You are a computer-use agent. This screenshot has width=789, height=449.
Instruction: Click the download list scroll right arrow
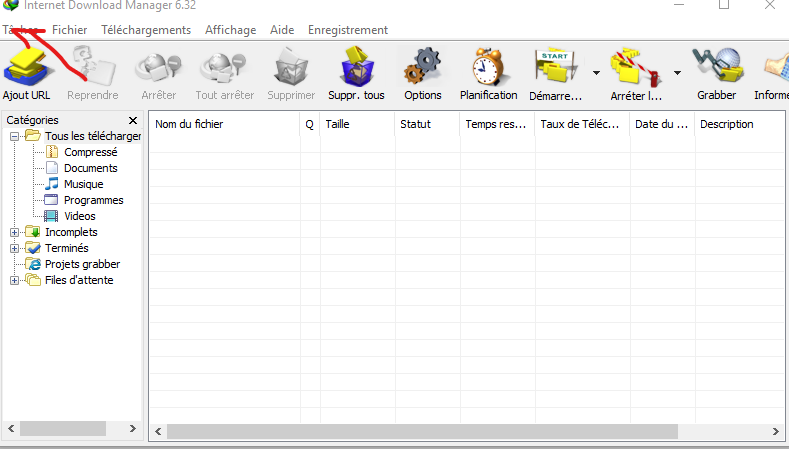775,431
